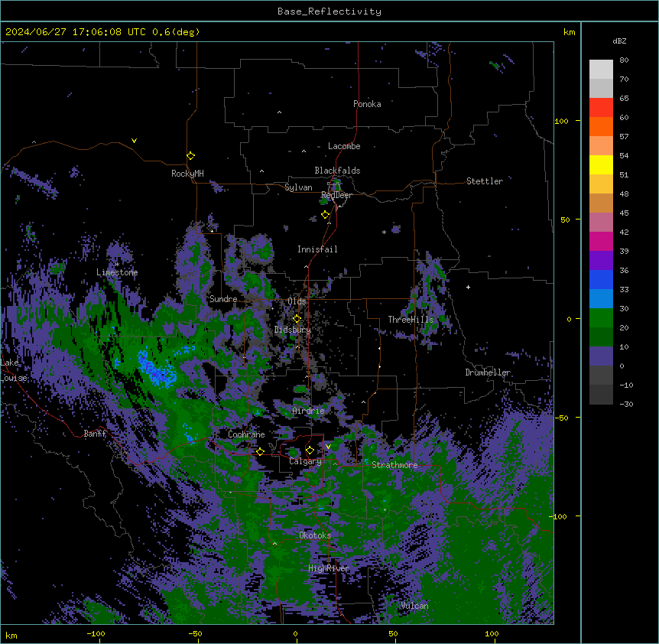The width and height of the screenshot is (659, 644).
Task: Click the yellow diamond marker below RedDeer
Action: tap(325, 215)
